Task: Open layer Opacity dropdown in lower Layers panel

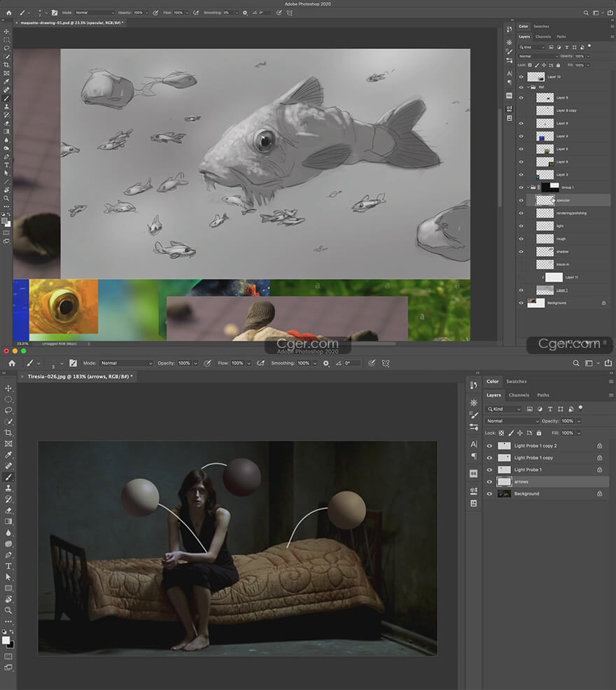Action: tap(579, 421)
